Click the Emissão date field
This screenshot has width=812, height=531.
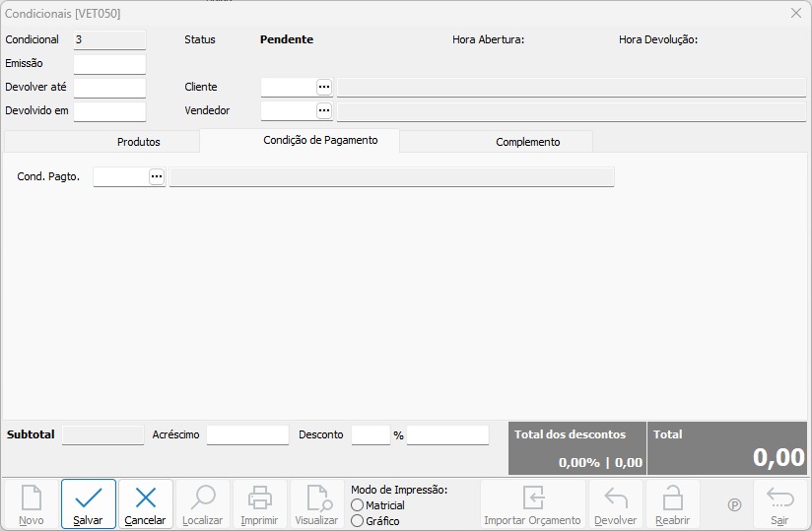tap(109, 64)
